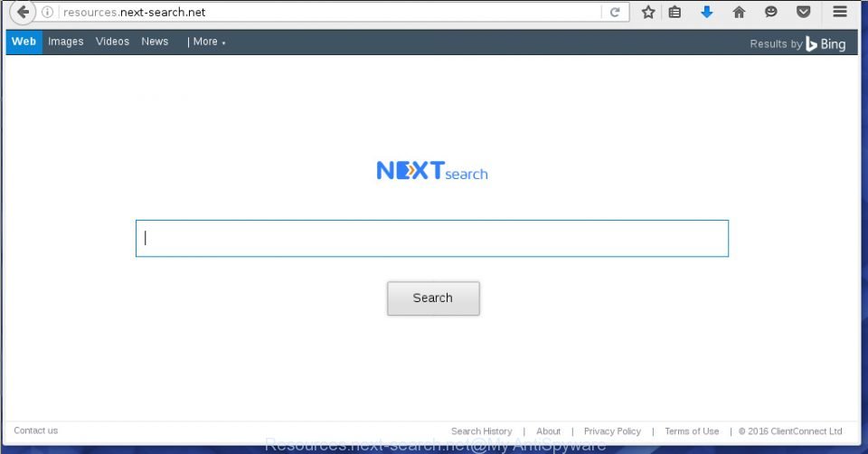The height and width of the screenshot is (454, 868).
Task: Expand the More dropdown menu
Action: [208, 42]
